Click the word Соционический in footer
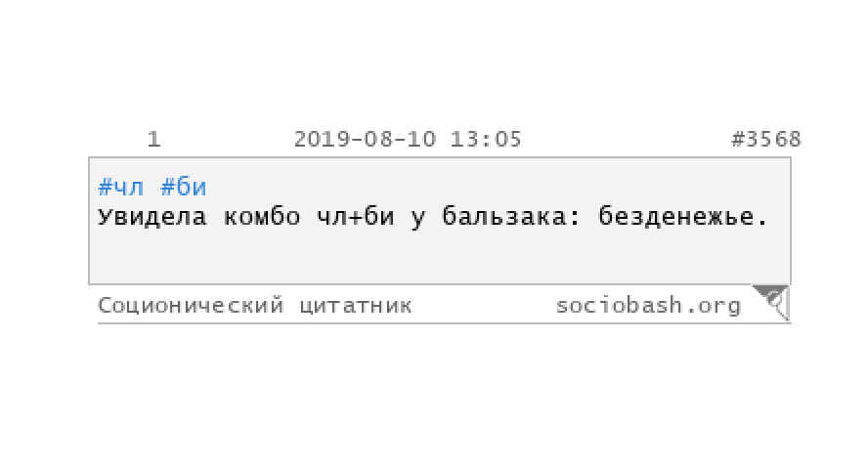 (191, 305)
